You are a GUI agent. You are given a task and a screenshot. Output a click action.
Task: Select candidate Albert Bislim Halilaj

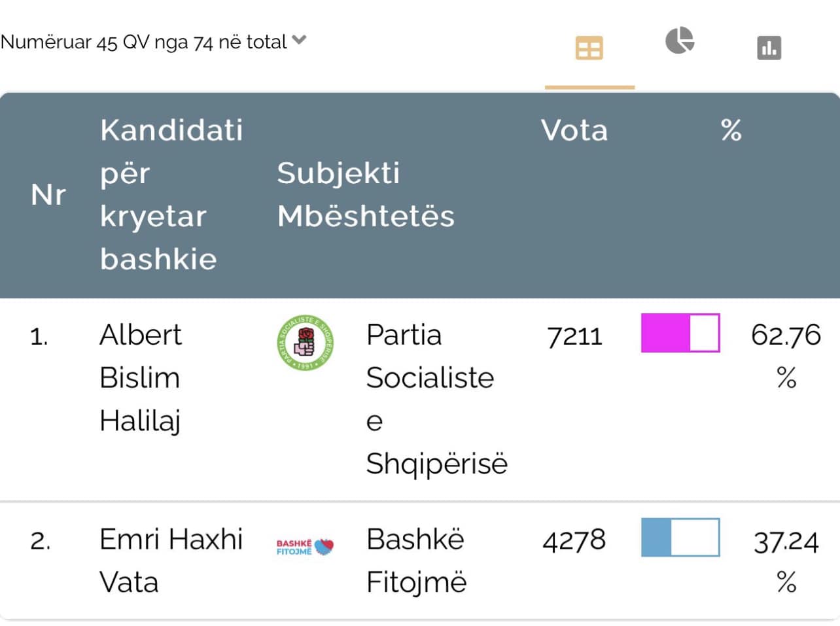pyautogui.click(x=141, y=377)
